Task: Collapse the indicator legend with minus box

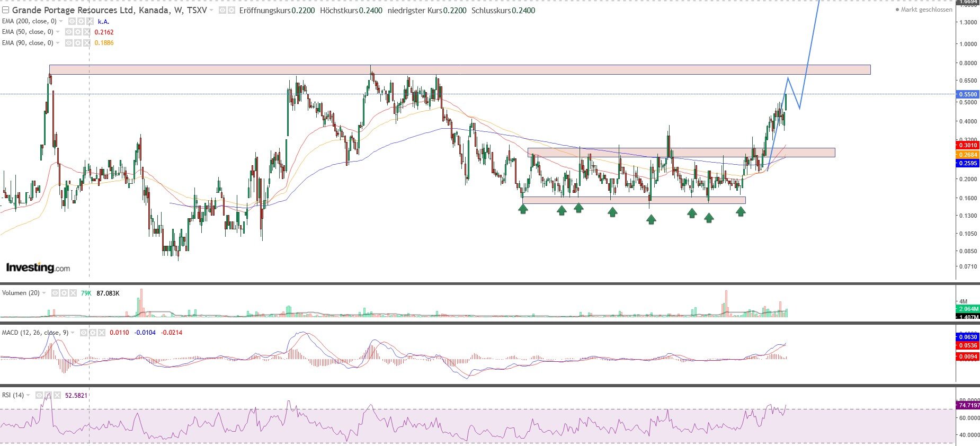Action: pyautogui.click(x=5, y=10)
